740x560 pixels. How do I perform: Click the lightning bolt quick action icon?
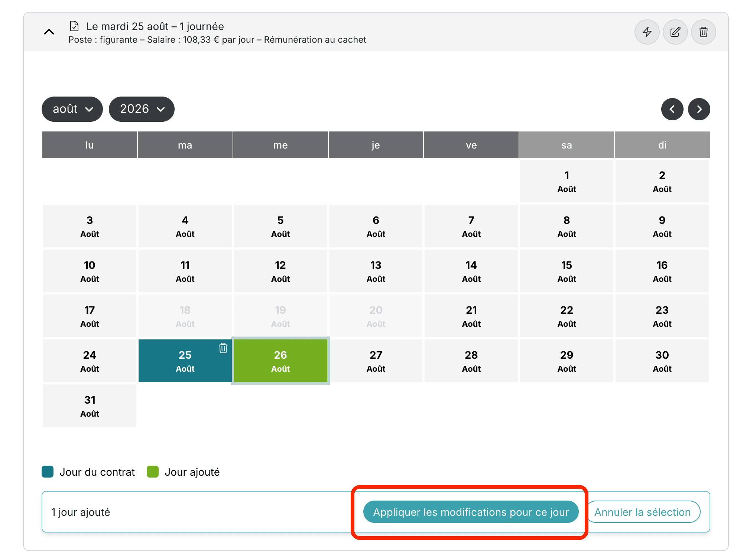pyautogui.click(x=647, y=32)
